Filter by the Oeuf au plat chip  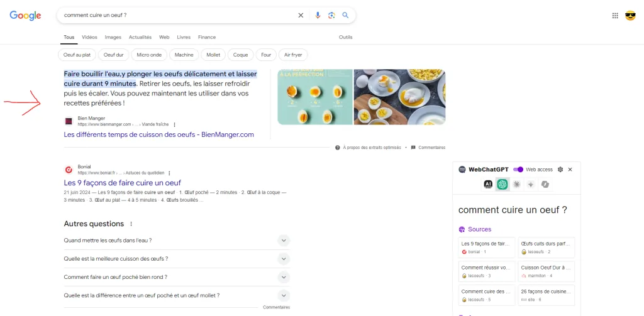point(77,55)
